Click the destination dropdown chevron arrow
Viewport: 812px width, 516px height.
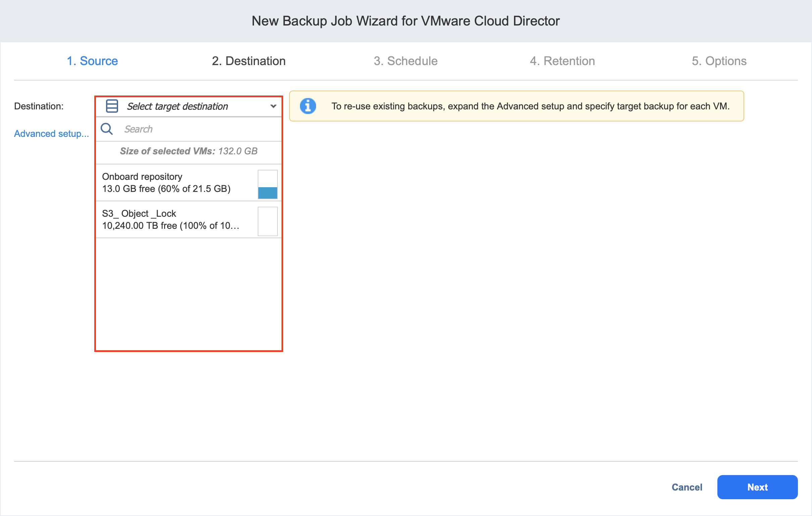coord(273,106)
